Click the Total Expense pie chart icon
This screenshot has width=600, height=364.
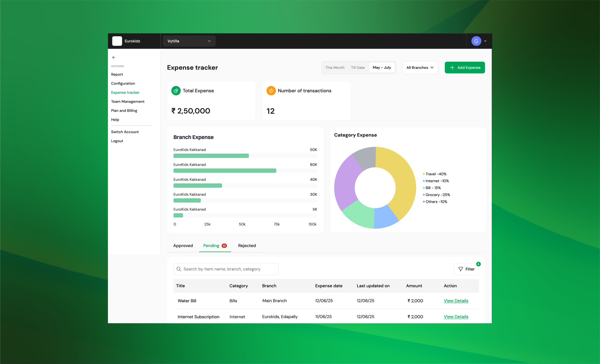click(x=176, y=90)
